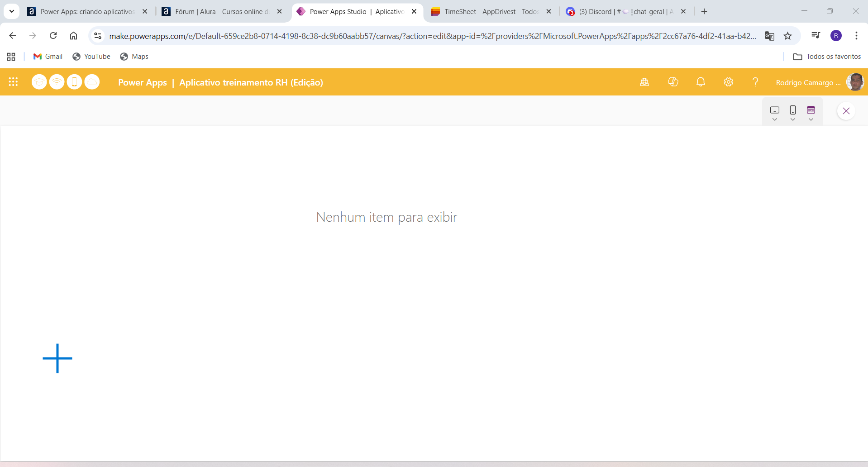The width and height of the screenshot is (868, 467).
Task: Open the Environment globe icon
Action: pos(644,82)
